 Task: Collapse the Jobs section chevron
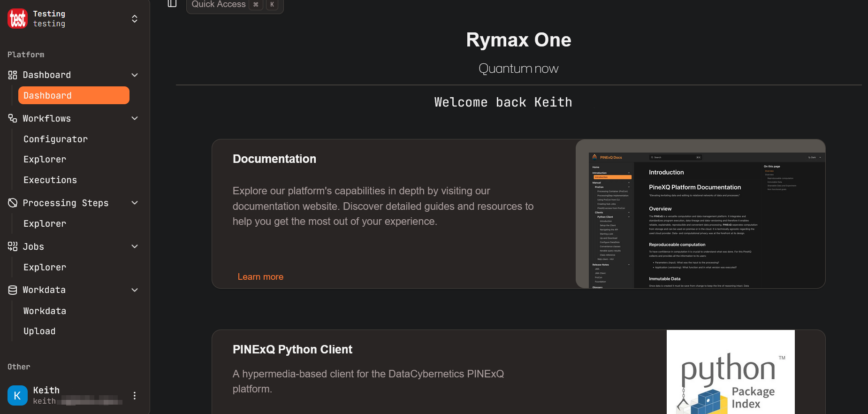click(x=135, y=246)
